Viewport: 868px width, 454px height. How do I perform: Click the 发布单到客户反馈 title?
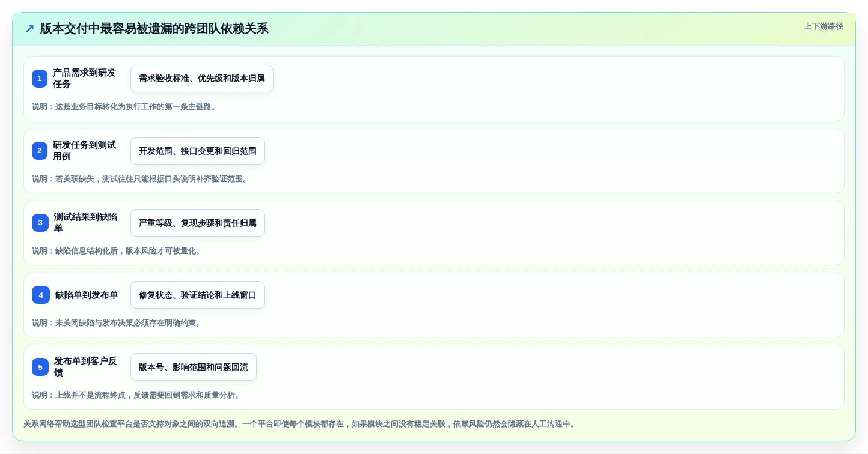click(x=86, y=367)
